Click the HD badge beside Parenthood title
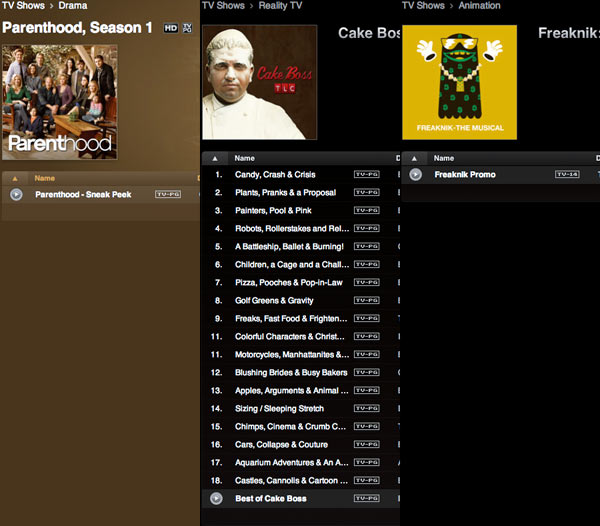Viewport: 600px width, 526px height. (x=169, y=28)
